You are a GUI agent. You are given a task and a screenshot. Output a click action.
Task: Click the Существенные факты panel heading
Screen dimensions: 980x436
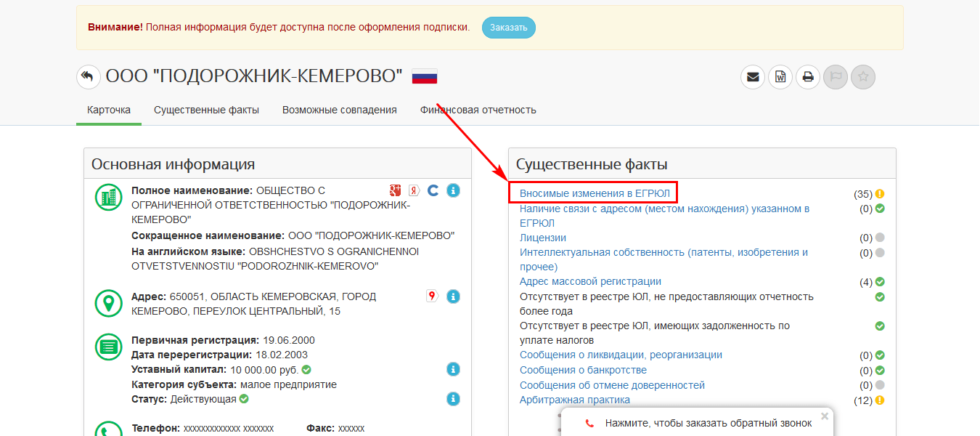pyautogui.click(x=592, y=164)
